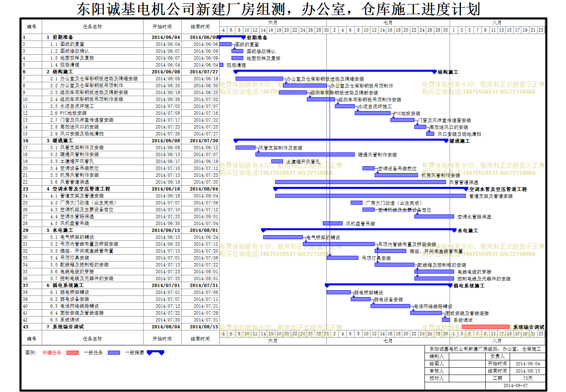Select task name cell 3.4 空调设备吊装就位
The image size is (566, 392).
92,168
